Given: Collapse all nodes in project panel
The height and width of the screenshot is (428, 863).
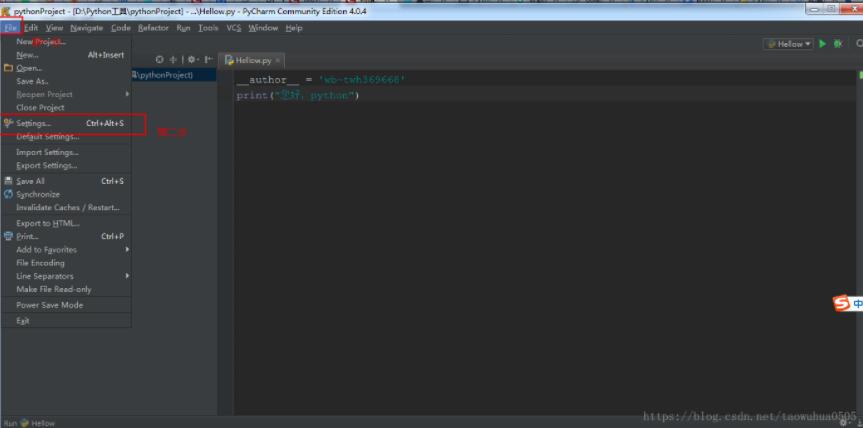Looking at the screenshot, I should coord(173,59).
